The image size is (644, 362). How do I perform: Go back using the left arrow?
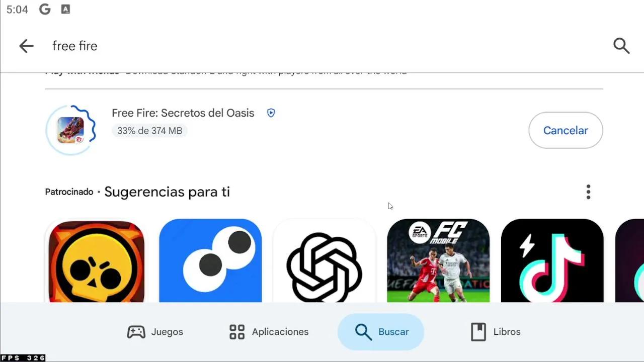(26, 46)
